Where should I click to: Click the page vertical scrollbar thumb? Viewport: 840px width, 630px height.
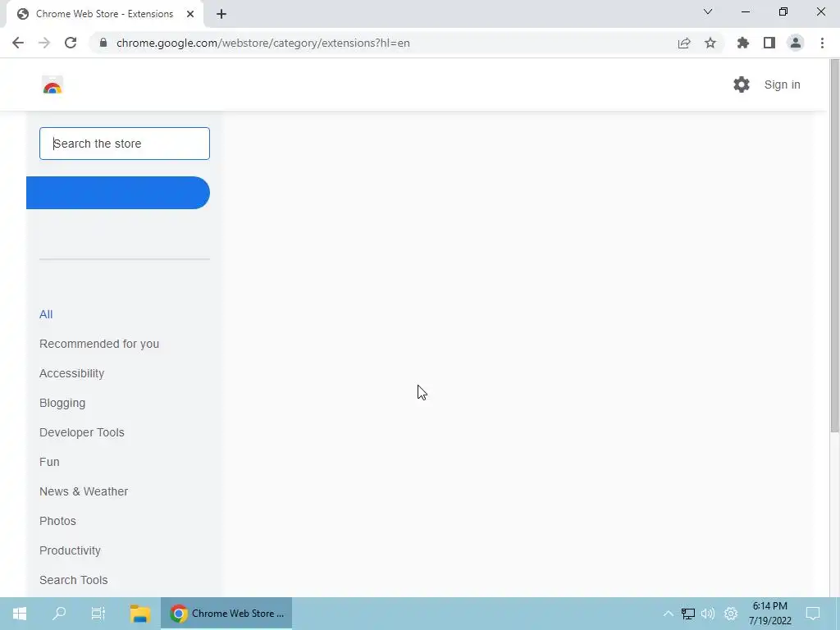click(834, 245)
